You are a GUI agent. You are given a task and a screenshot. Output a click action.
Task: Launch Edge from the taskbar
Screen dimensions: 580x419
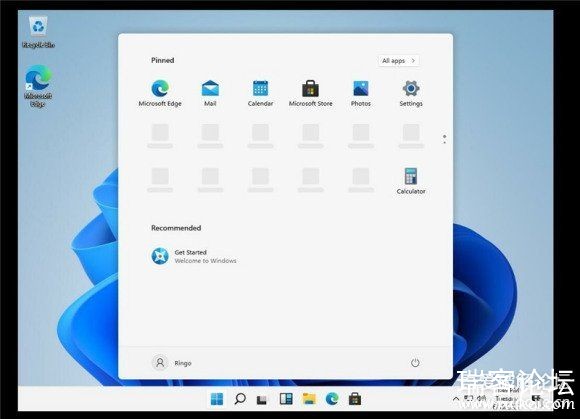332,399
